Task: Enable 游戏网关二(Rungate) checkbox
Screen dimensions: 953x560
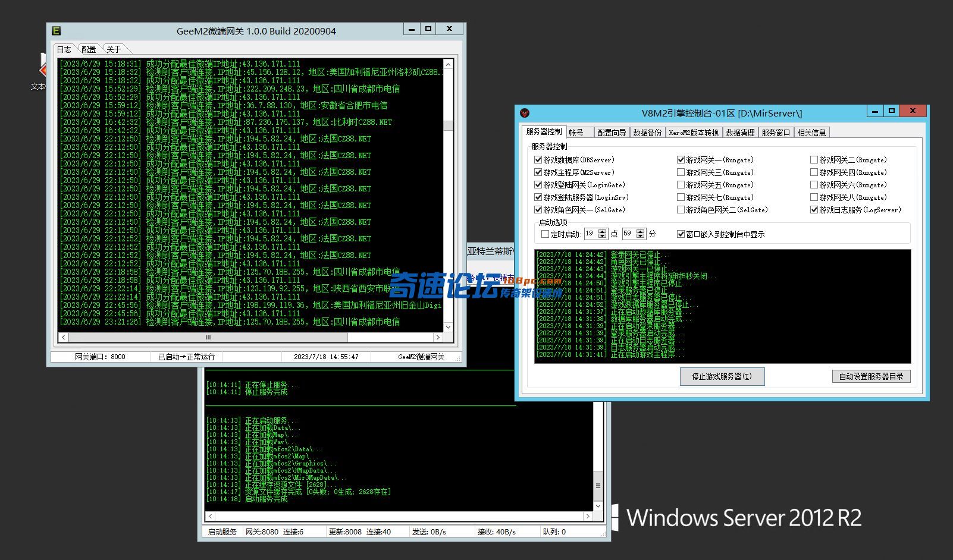Action: (x=814, y=160)
